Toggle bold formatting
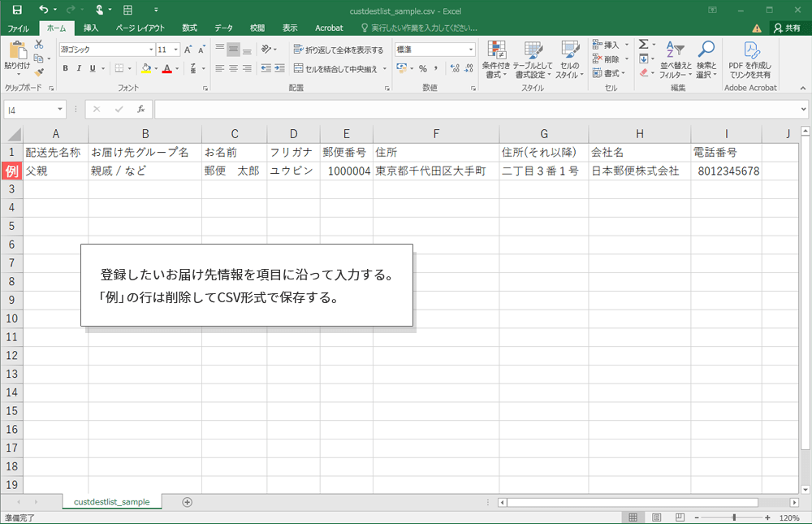The image size is (812, 524). coord(66,68)
